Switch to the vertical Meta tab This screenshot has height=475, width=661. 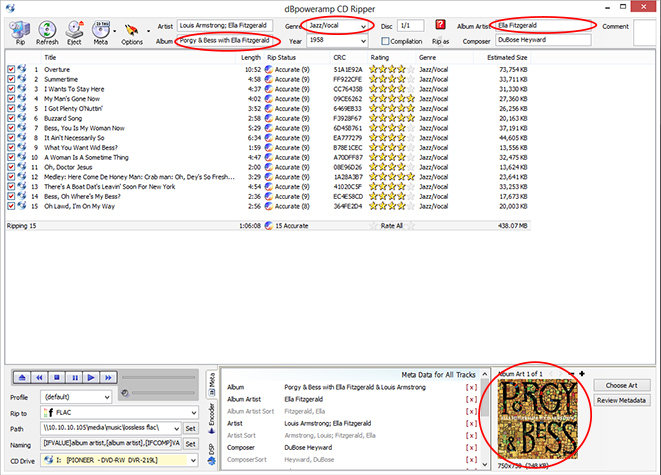pos(212,384)
